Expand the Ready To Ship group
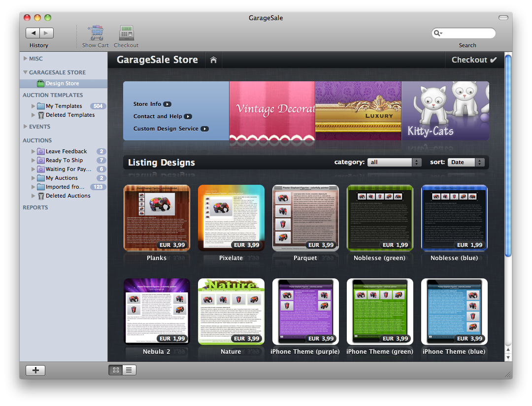The width and height of the screenshot is (532, 406). point(33,160)
